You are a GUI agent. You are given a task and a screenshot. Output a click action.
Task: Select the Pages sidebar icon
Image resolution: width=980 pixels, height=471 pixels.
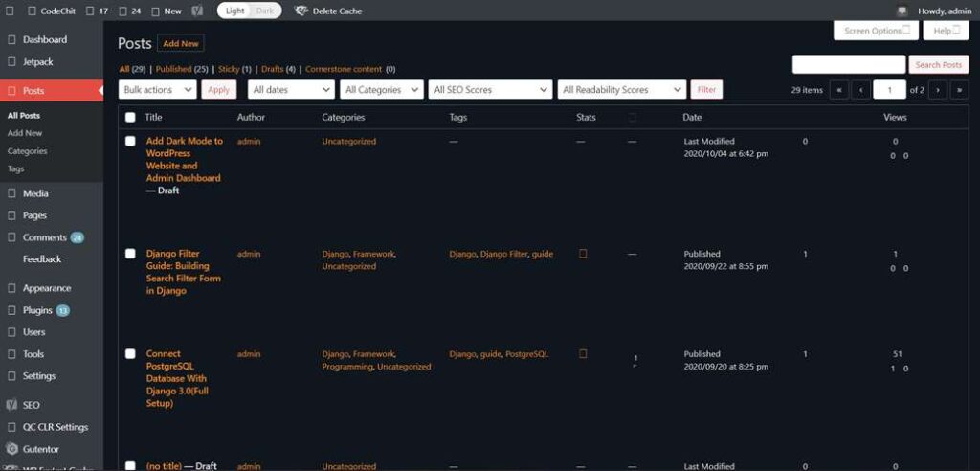pyautogui.click(x=11, y=215)
